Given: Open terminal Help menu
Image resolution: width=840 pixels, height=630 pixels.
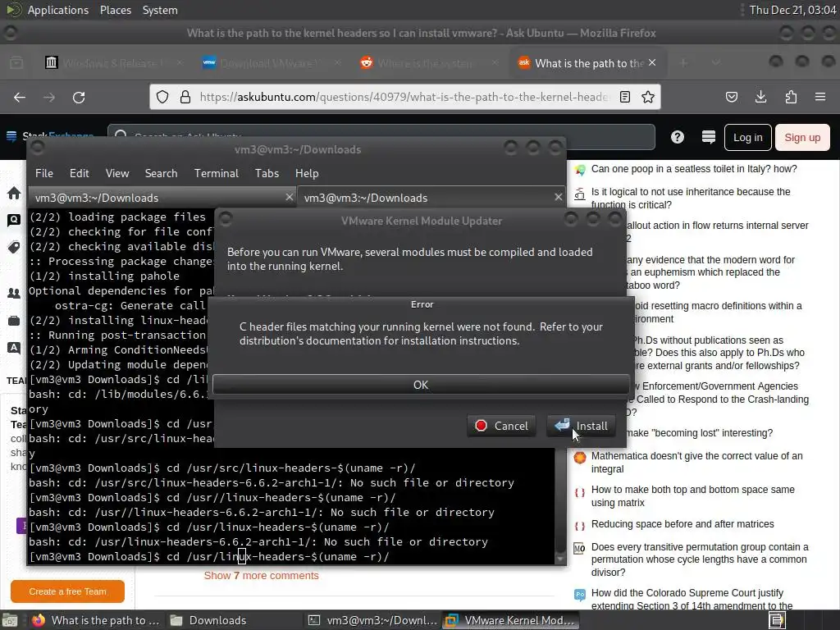Looking at the screenshot, I should [x=307, y=173].
